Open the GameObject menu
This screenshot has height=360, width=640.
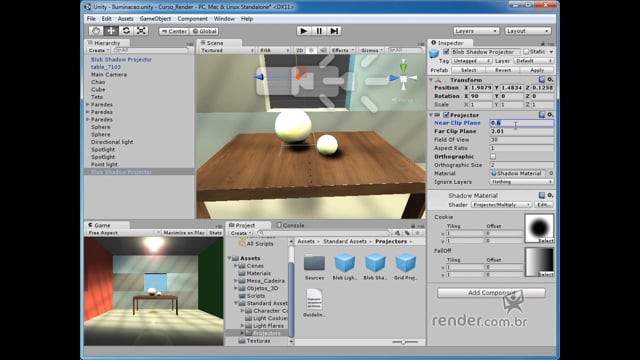155,19
